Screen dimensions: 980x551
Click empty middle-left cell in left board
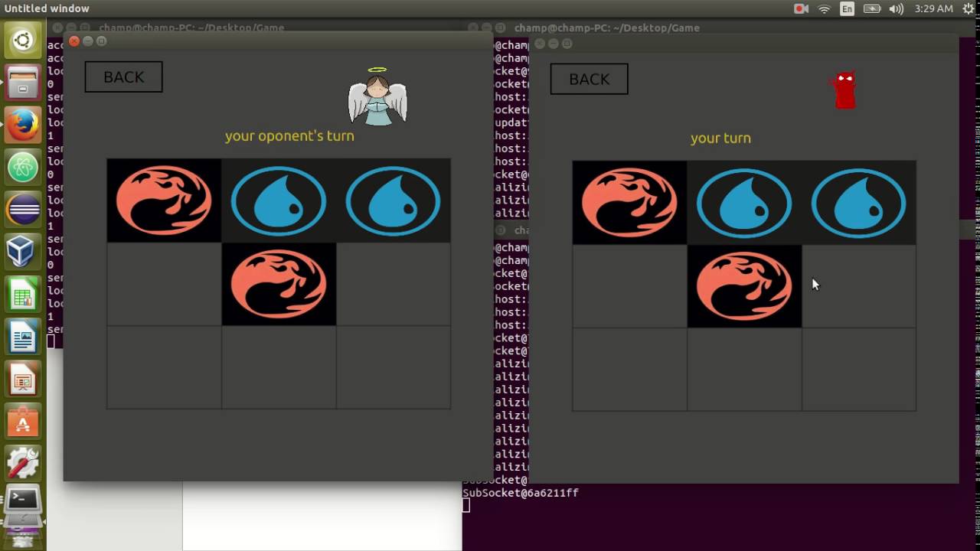(164, 285)
